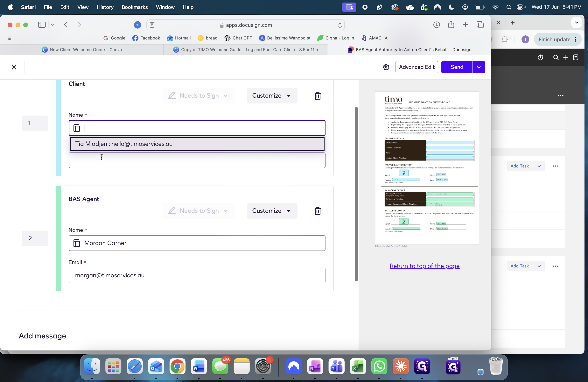Open Google Chrome from the Dock

pos(177,366)
